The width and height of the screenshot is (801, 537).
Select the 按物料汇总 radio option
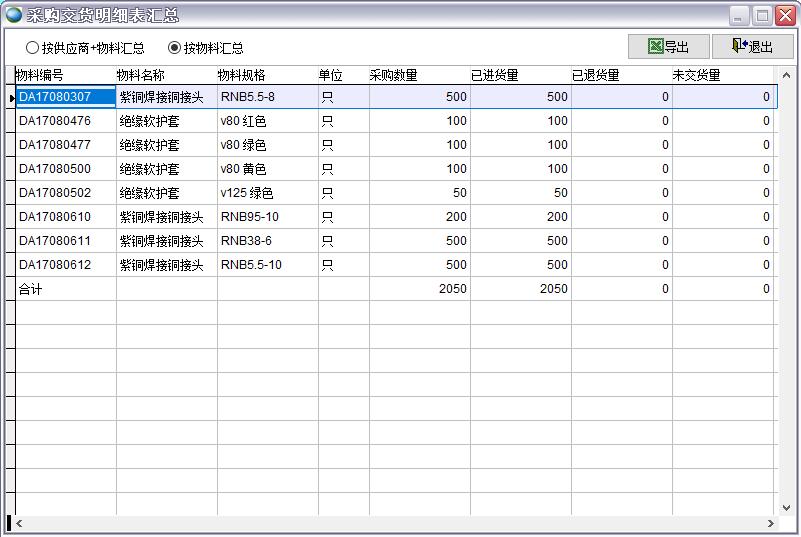tap(175, 48)
